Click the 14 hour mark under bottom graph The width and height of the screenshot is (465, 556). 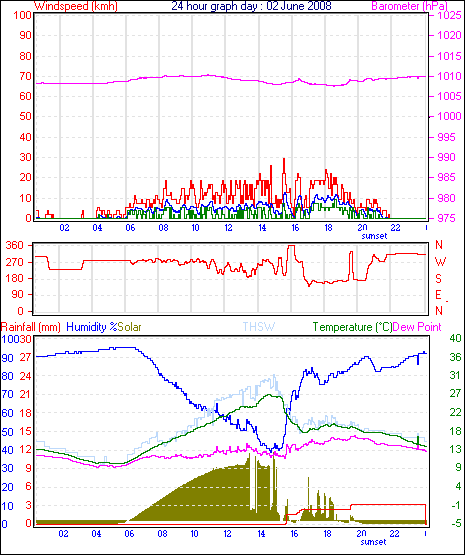261,533
